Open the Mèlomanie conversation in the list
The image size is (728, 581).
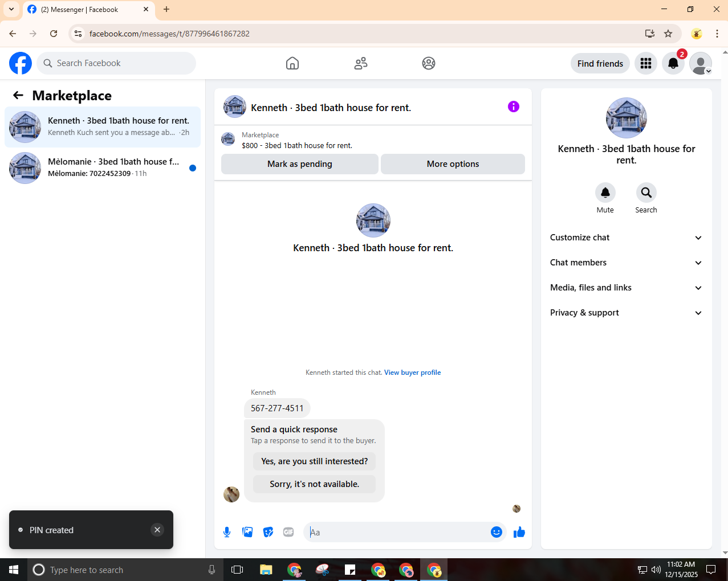point(103,168)
